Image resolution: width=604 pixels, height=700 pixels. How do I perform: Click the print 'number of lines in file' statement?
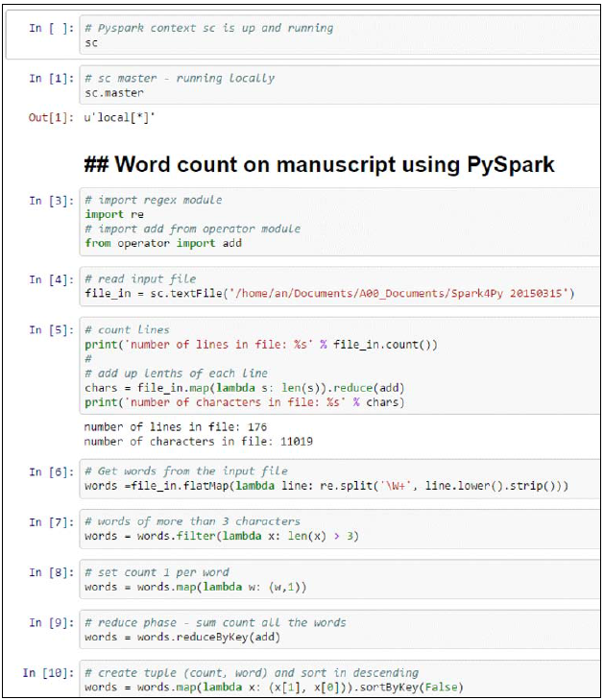pos(261,345)
